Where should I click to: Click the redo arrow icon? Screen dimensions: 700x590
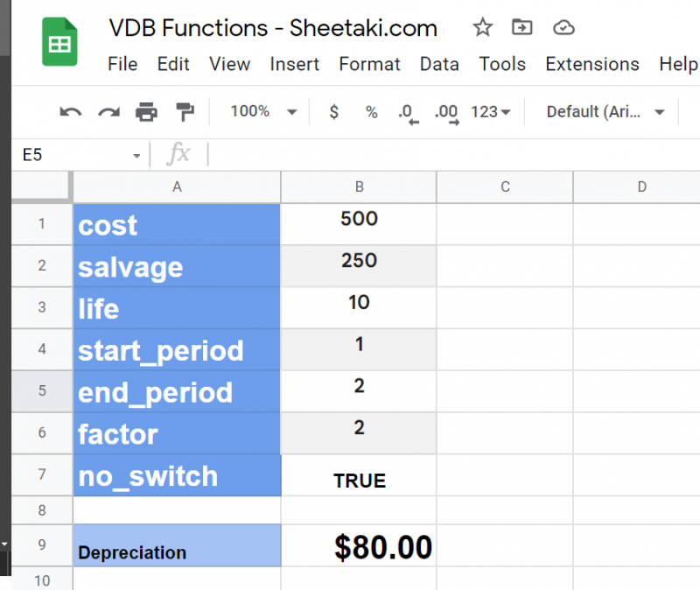coord(107,112)
